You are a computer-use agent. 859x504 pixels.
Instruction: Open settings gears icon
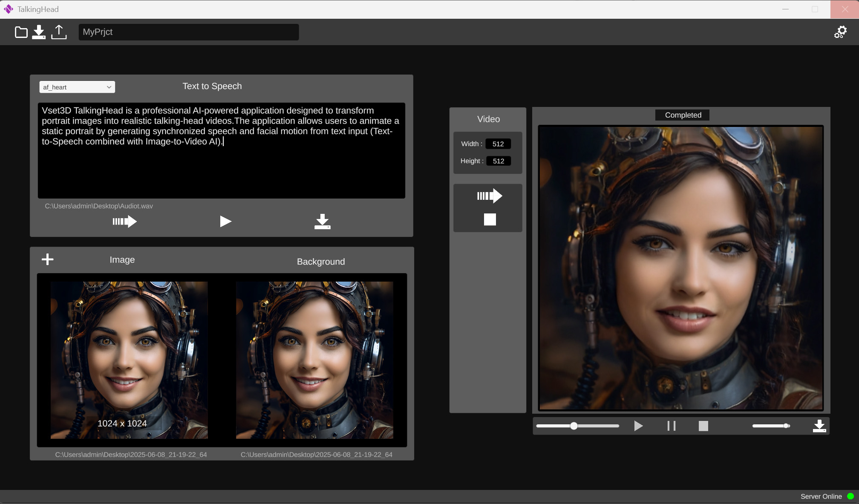point(840,32)
